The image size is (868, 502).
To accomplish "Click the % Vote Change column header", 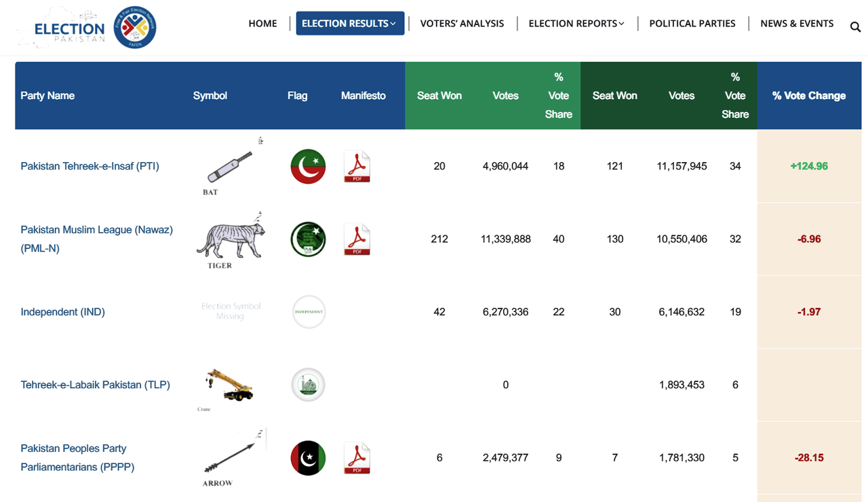I will tap(809, 96).
